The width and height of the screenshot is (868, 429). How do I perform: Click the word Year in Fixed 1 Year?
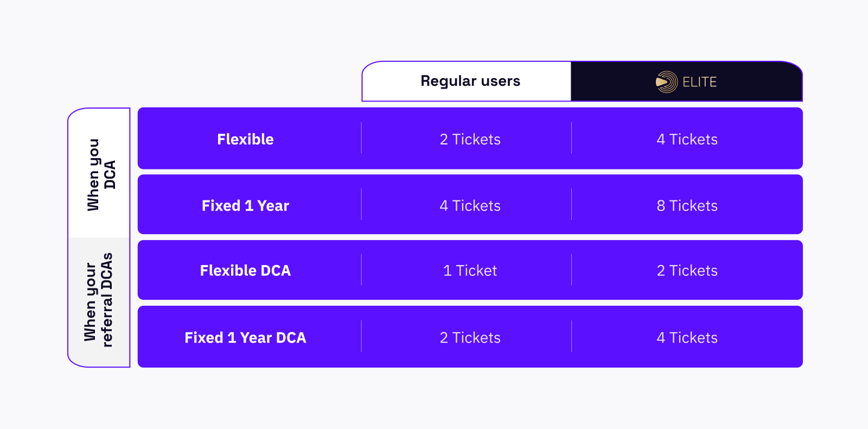coord(273,206)
